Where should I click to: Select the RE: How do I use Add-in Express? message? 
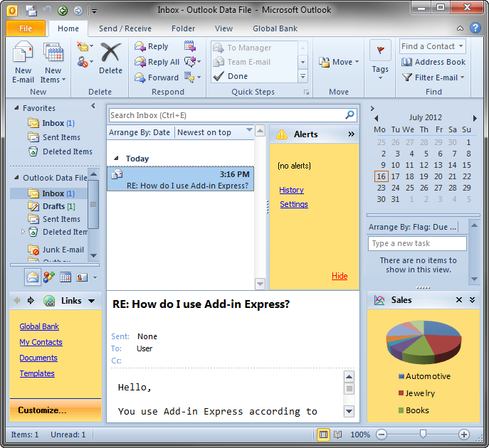180,178
